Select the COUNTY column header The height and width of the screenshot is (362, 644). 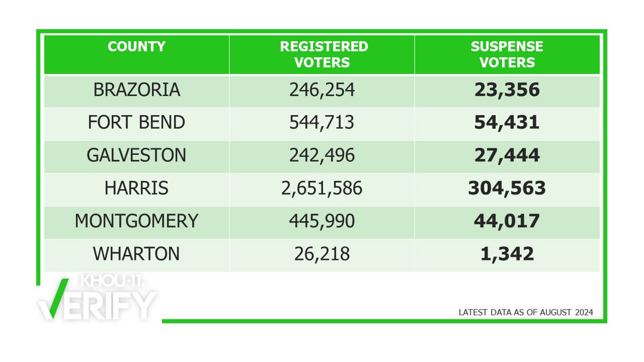[x=137, y=47]
